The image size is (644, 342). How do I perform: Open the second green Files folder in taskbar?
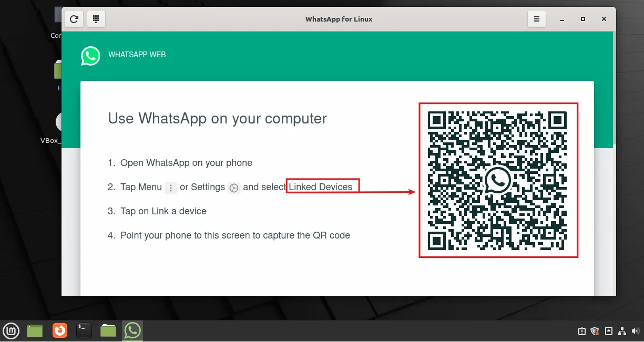click(x=108, y=330)
